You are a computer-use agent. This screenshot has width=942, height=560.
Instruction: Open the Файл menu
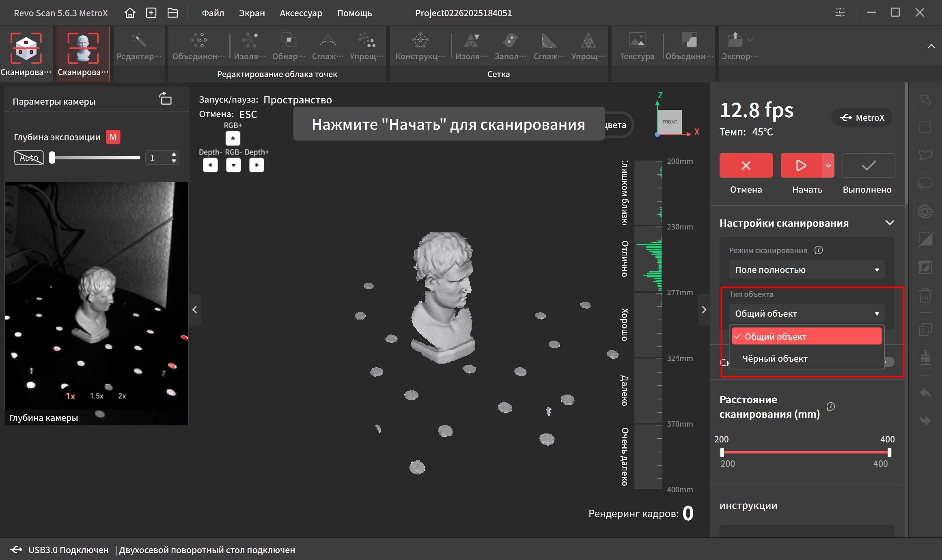213,13
